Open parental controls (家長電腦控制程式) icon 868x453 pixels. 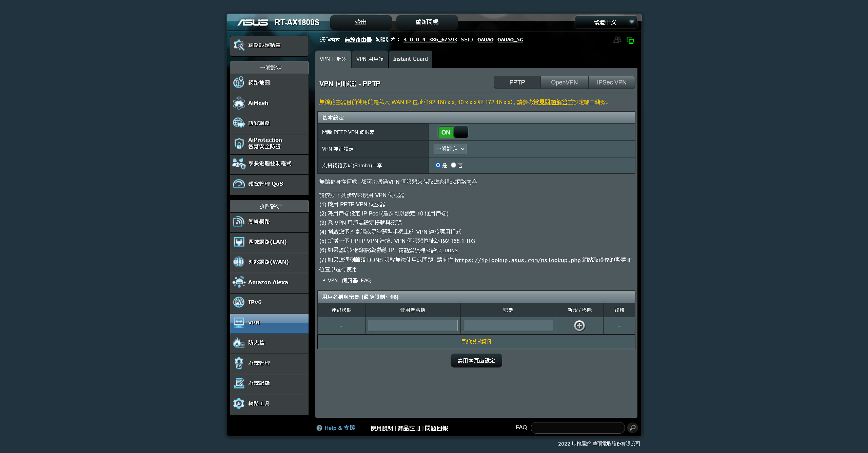coord(239,164)
